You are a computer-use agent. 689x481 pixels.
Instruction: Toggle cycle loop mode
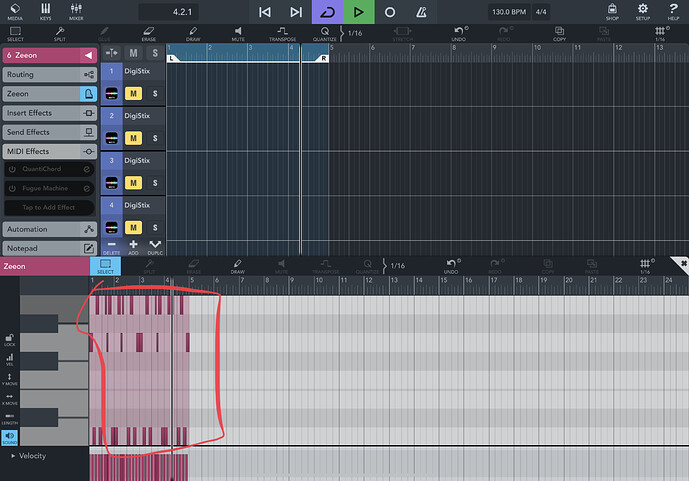pos(327,12)
